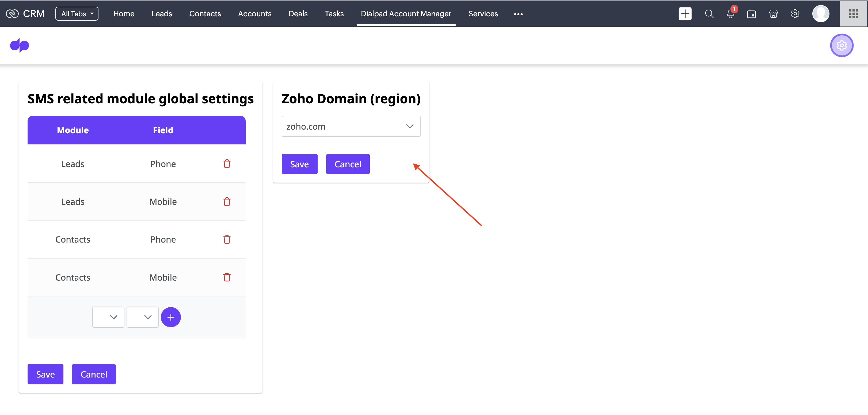The image size is (868, 415).
Task: Cancel the Zoho Domain region change
Action: click(x=347, y=164)
